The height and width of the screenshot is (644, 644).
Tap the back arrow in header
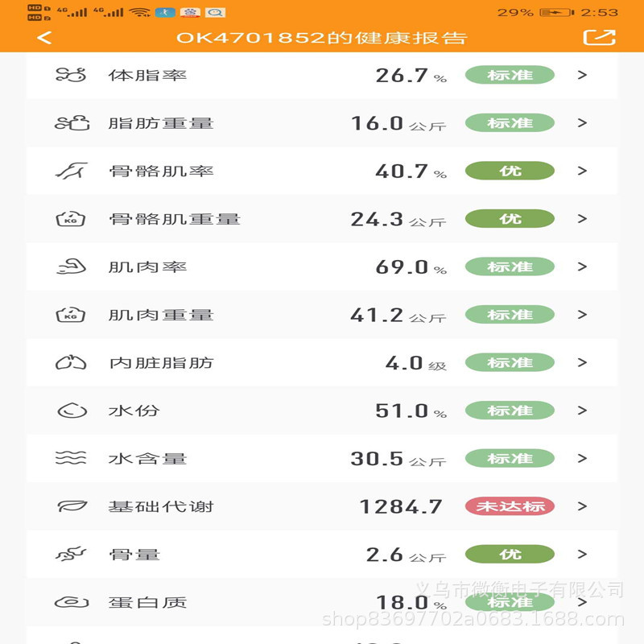[x=44, y=38]
